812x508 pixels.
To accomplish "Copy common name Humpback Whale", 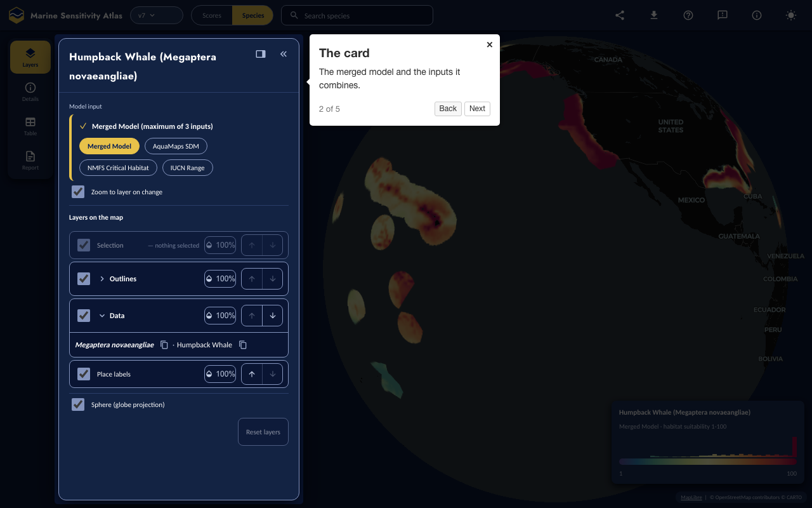I will pos(243,345).
